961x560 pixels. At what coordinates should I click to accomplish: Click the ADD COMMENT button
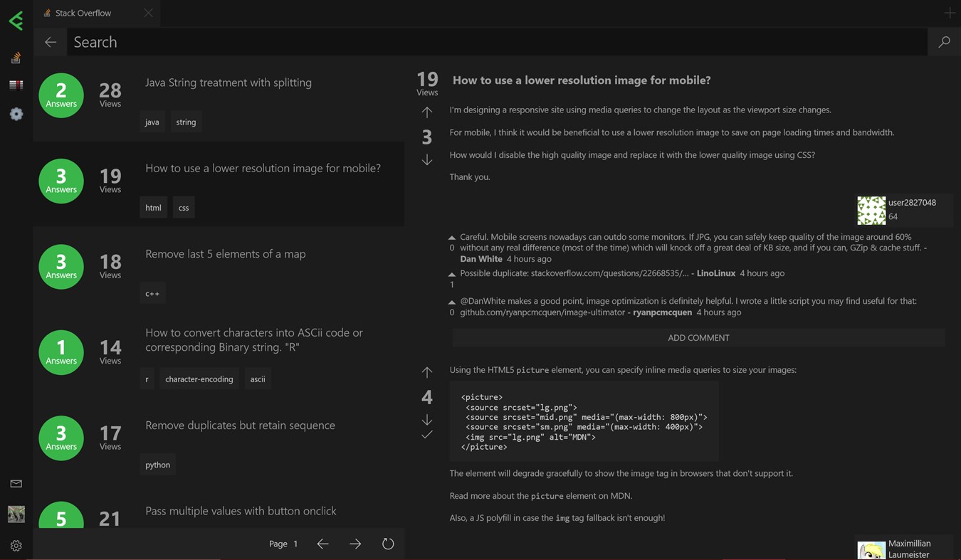tap(698, 337)
